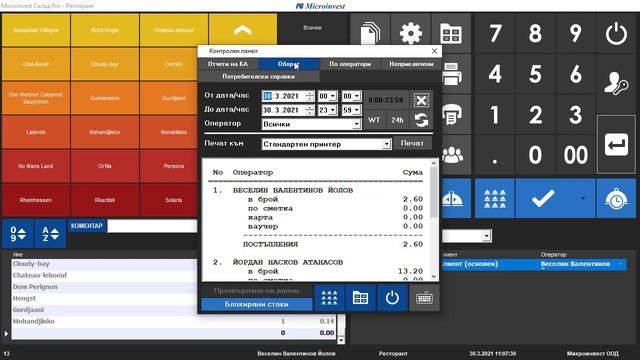Select Chateau-leboeuf row in order list
The height and width of the screenshot is (360, 640).
(x=104, y=276)
